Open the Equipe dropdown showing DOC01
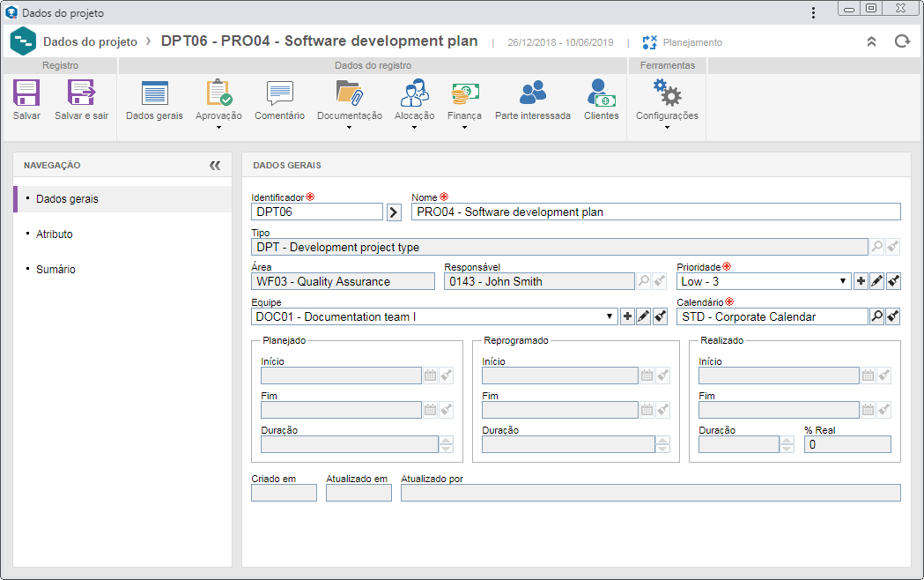The height and width of the screenshot is (580, 924). point(435,316)
